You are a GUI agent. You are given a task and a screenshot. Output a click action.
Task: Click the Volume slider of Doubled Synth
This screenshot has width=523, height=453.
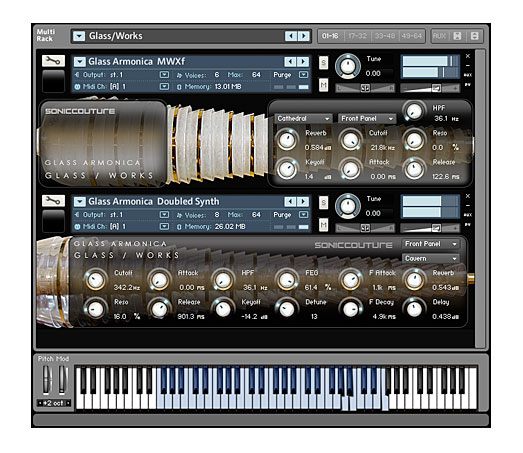coord(430,228)
